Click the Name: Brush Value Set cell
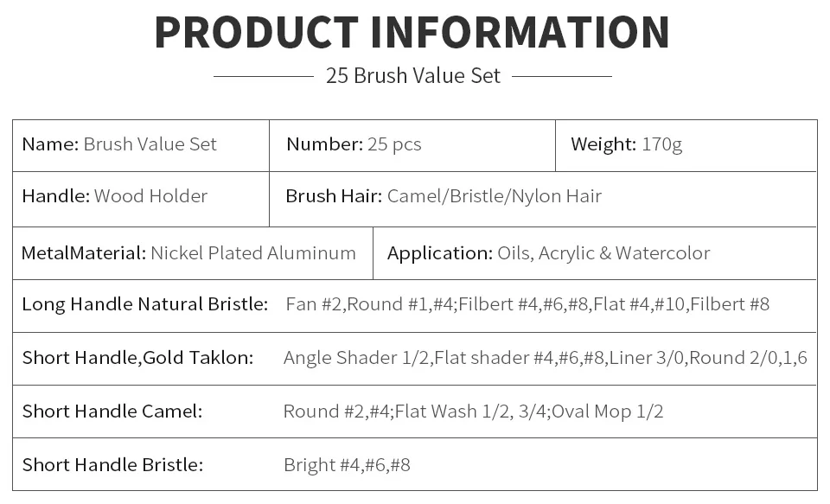830x504 pixels. 141,145
